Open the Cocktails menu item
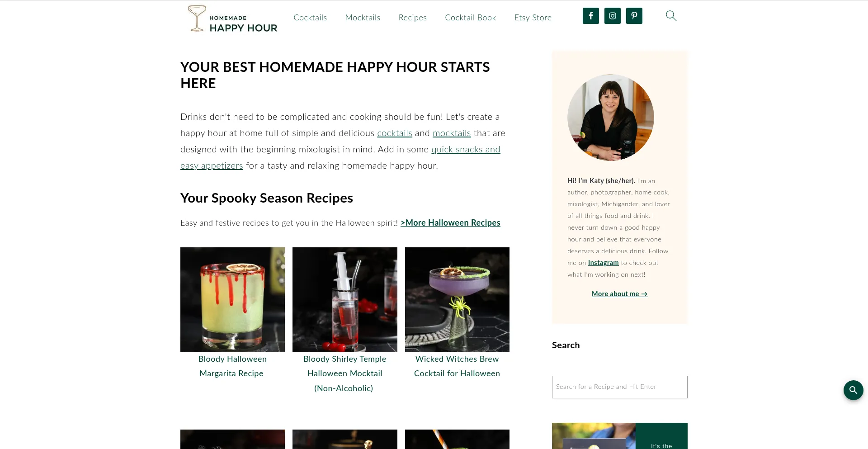This screenshot has width=868, height=449. pyautogui.click(x=310, y=18)
